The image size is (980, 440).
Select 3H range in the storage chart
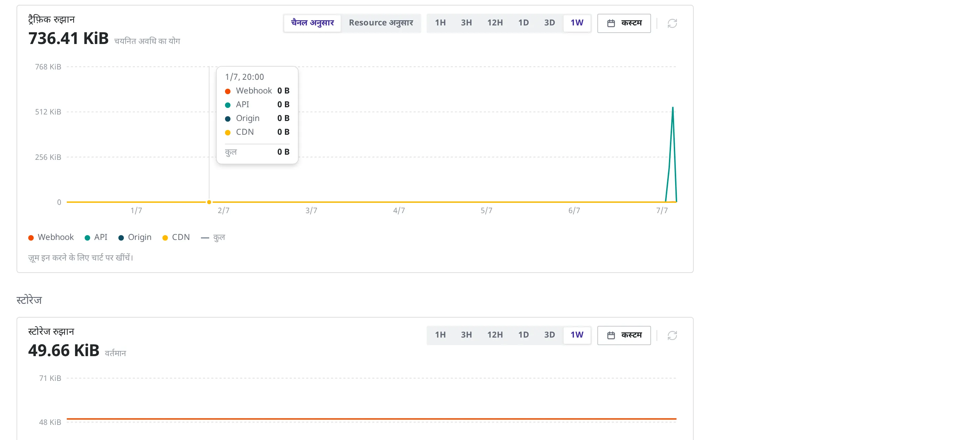point(466,335)
